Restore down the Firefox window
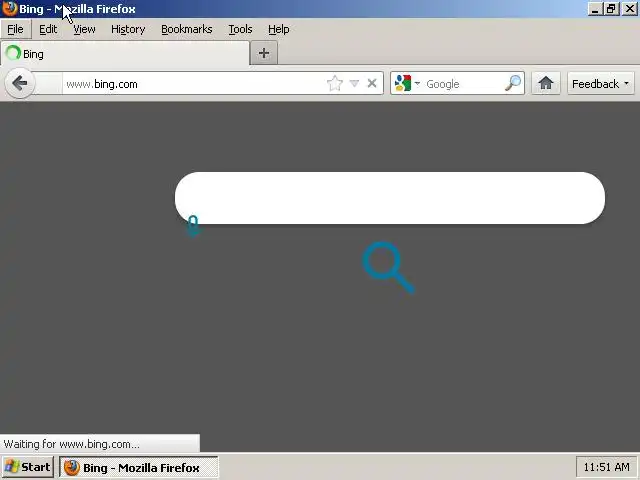Image resolution: width=640 pixels, height=480 pixels. coord(611,9)
